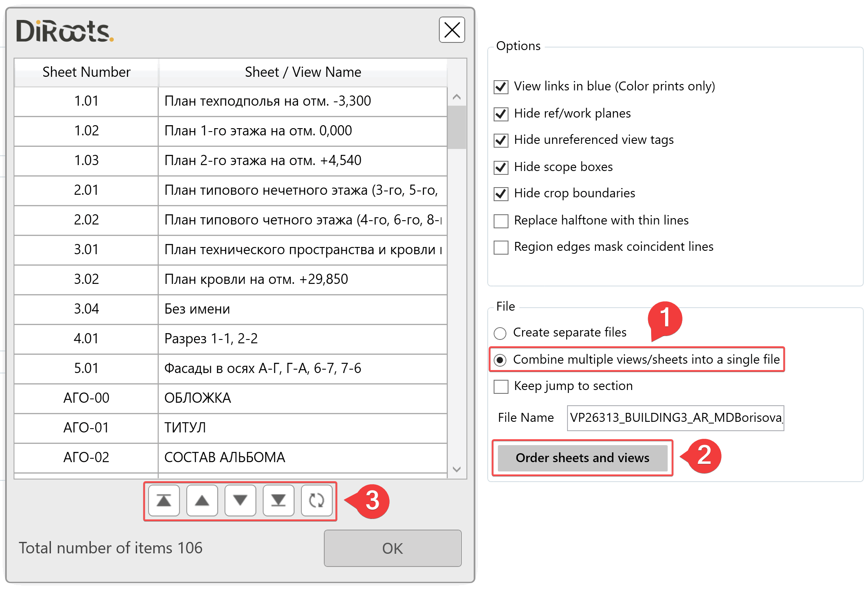
Task: Move selected sheet up one position
Action: (x=202, y=501)
